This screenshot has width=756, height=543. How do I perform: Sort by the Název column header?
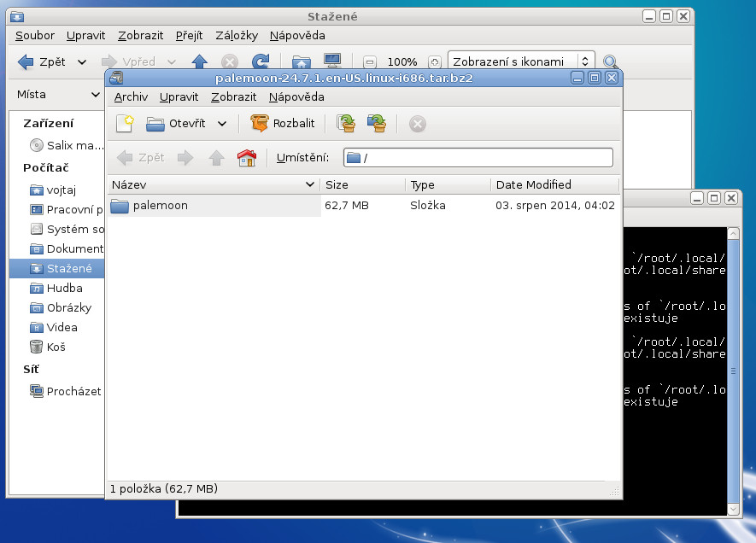[x=213, y=184]
